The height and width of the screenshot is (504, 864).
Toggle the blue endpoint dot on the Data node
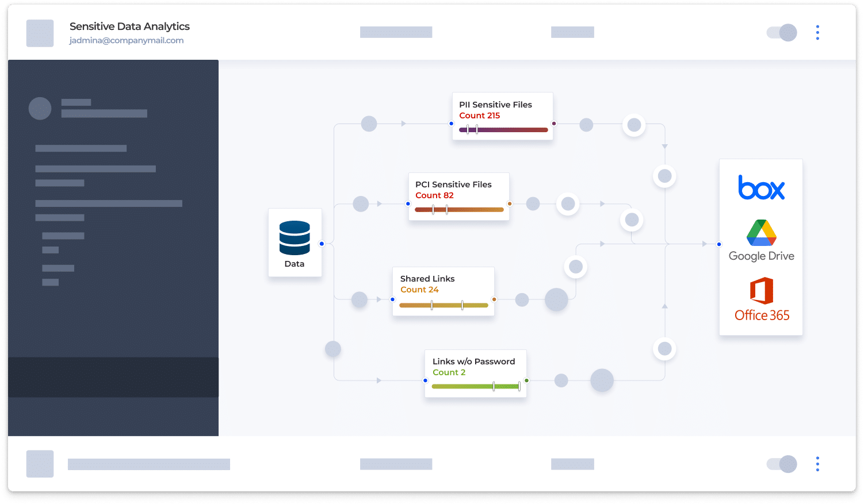(x=322, y=243)
